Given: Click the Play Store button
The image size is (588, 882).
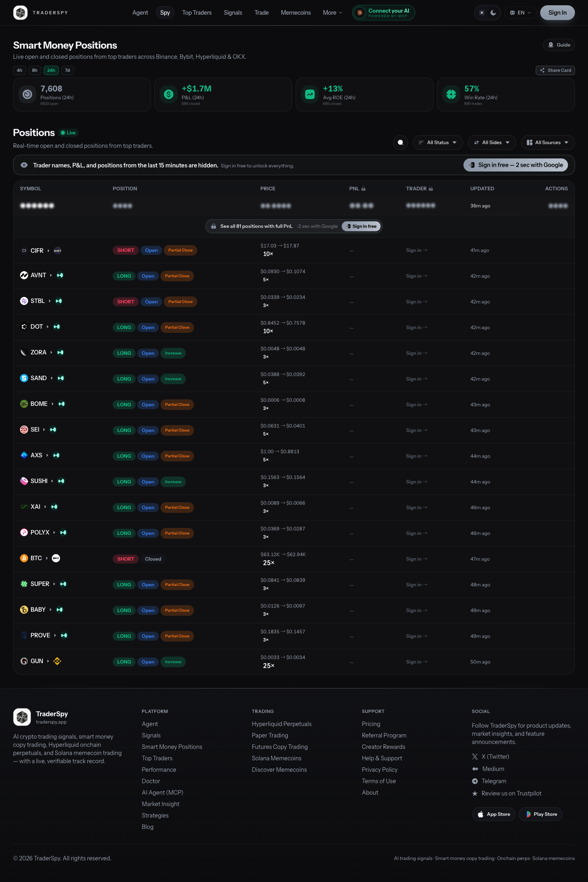Looking at the screenshot, I should [x=541, y=814].
